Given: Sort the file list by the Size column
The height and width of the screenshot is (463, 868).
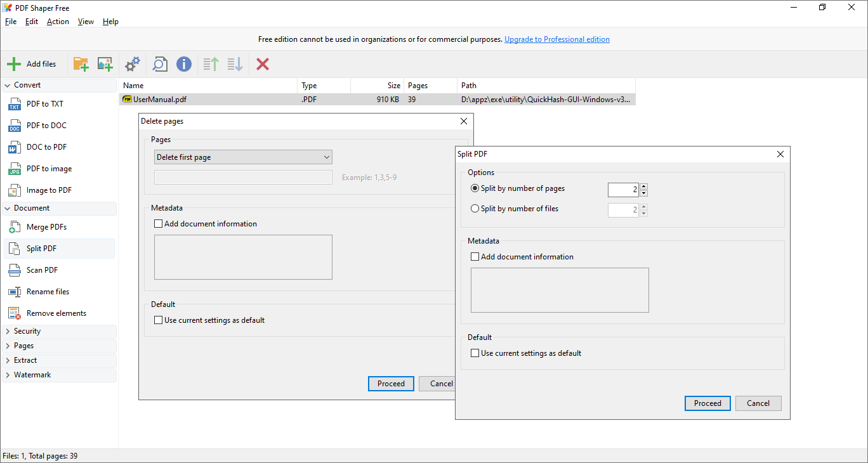Looking at the screenshot, I should coord(377,86).
